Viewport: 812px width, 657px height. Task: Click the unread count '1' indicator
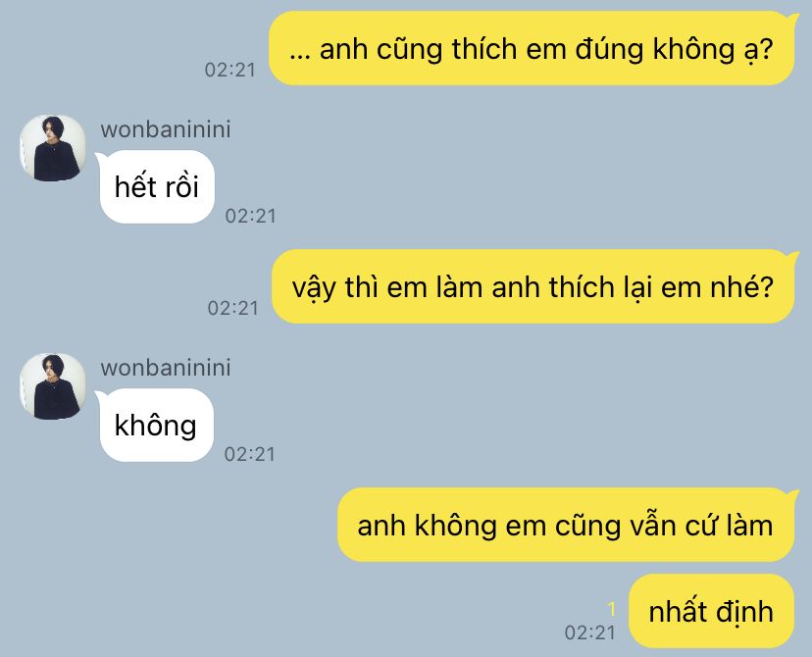click(612, 609)
